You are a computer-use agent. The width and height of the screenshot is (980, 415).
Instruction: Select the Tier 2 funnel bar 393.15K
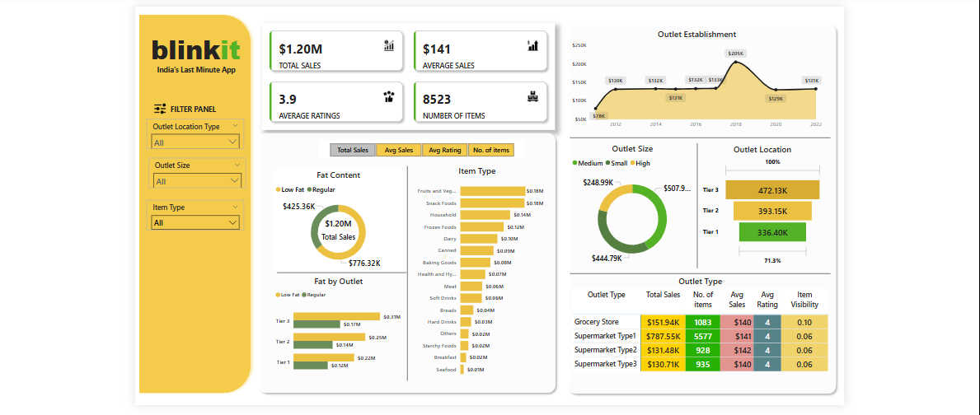pyautogui.click(x=771, y=212)
